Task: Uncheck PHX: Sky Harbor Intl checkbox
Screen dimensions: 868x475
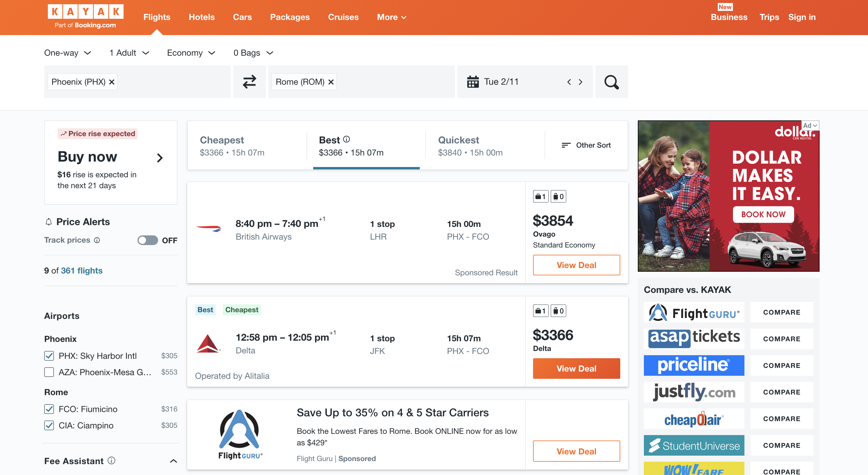Action: pyautogui.click(x=49, y=356)
